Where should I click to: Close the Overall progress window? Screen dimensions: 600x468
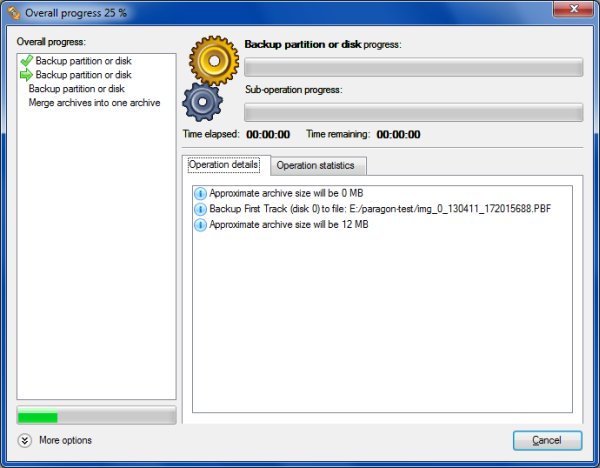tap(572, 8)
